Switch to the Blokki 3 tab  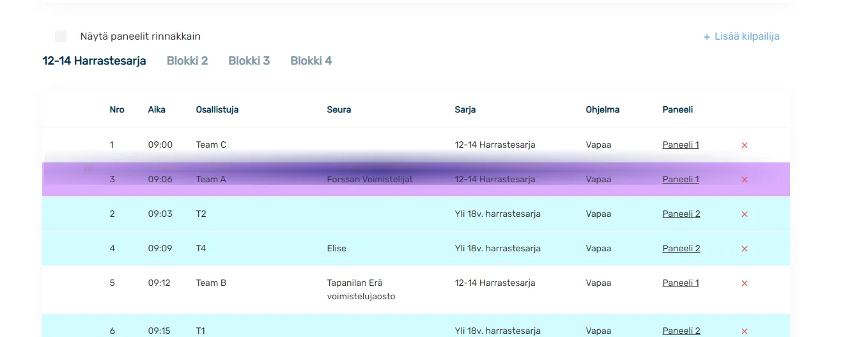[249, 61]
